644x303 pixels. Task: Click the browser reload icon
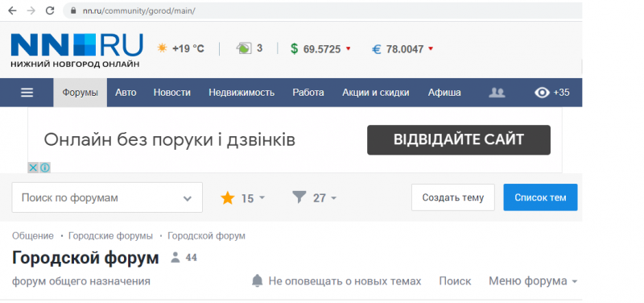coord(50,10)
